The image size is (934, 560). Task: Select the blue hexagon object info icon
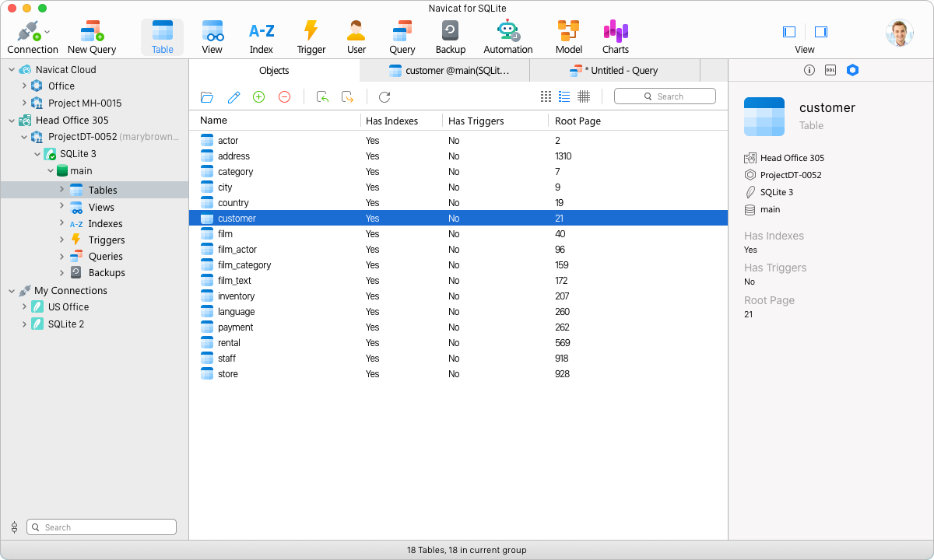click(x=853, y=70)
